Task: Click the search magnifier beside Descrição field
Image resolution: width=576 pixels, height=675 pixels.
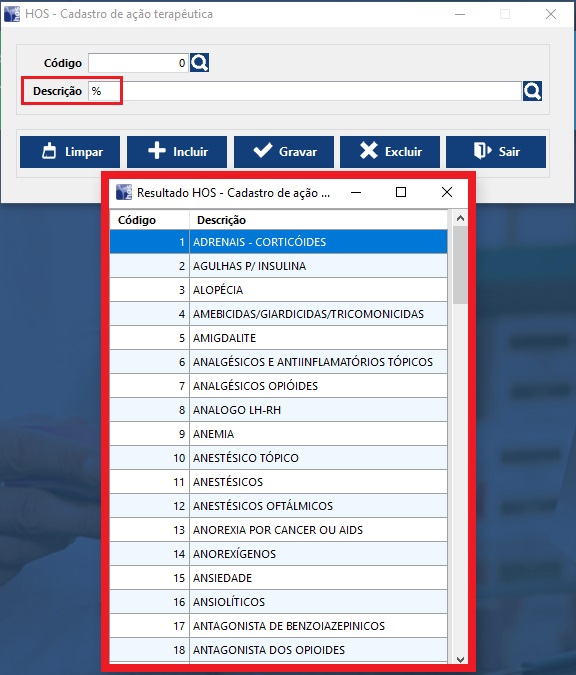Action: coord(532,91)
